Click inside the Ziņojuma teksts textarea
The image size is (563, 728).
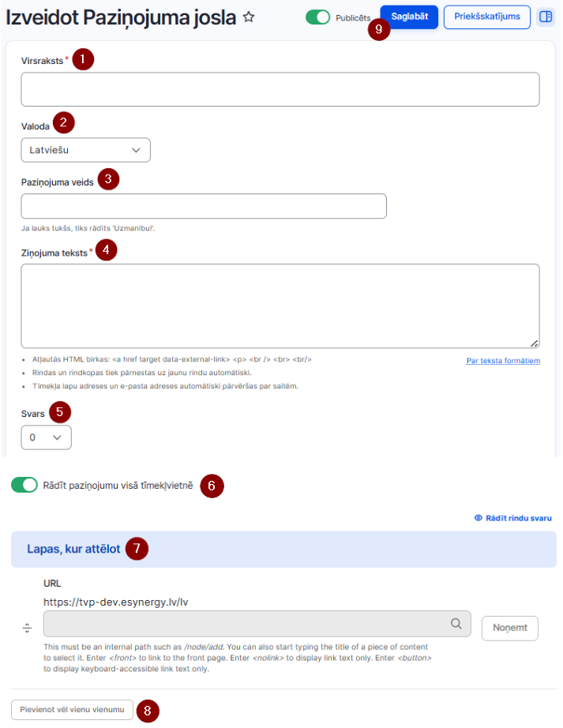coord(280,306)
